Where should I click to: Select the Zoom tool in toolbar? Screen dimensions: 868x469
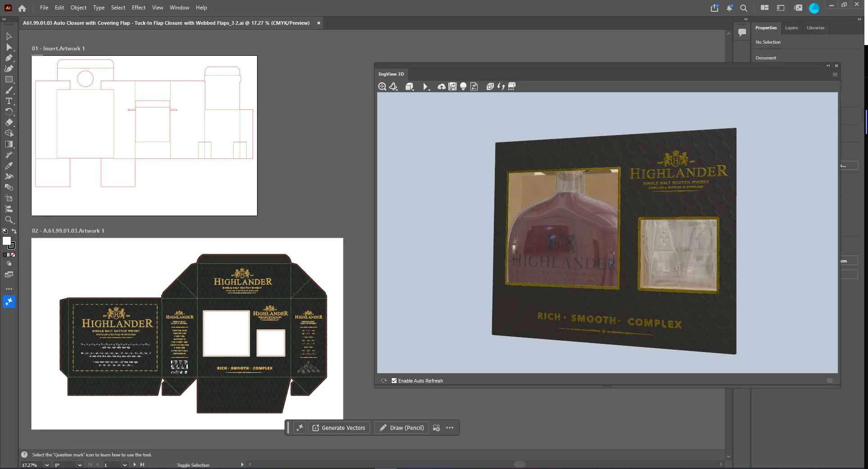pos(9,220)
